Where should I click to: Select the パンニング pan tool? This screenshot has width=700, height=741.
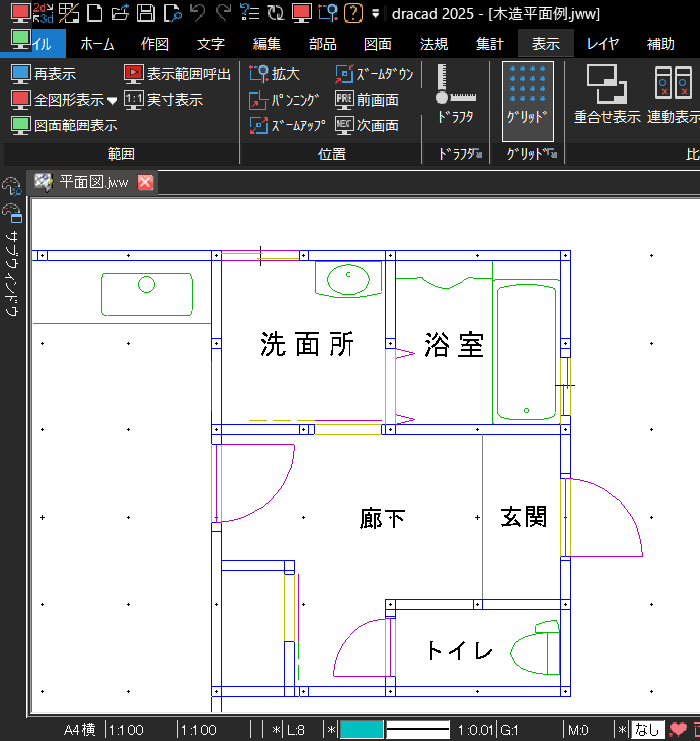[x=284, y=100]
